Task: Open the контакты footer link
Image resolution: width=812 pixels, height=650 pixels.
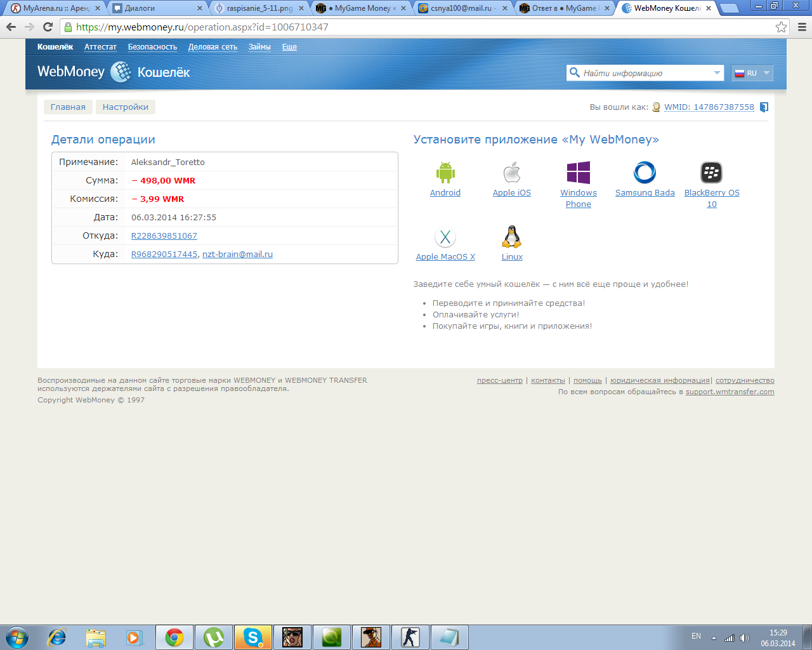Action: click(548, 380)
